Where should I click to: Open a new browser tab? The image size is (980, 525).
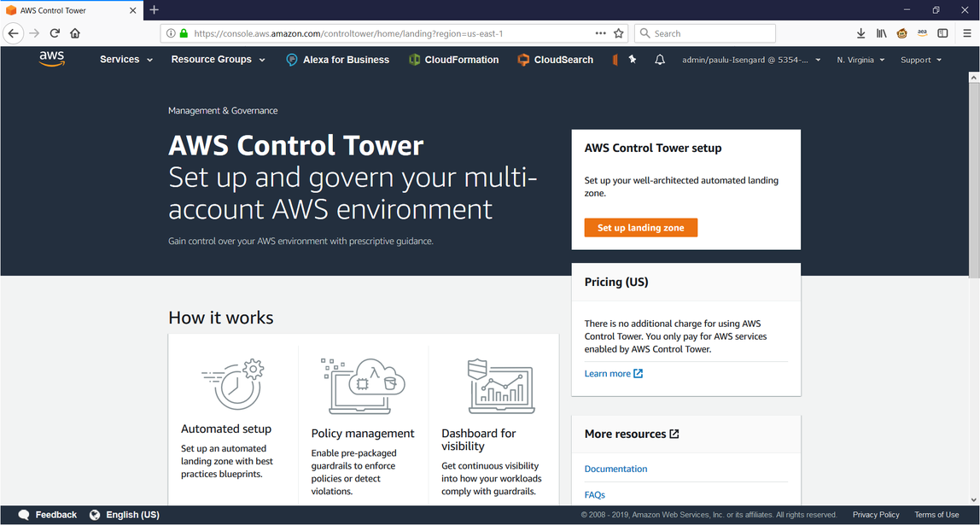coord(155,10)
